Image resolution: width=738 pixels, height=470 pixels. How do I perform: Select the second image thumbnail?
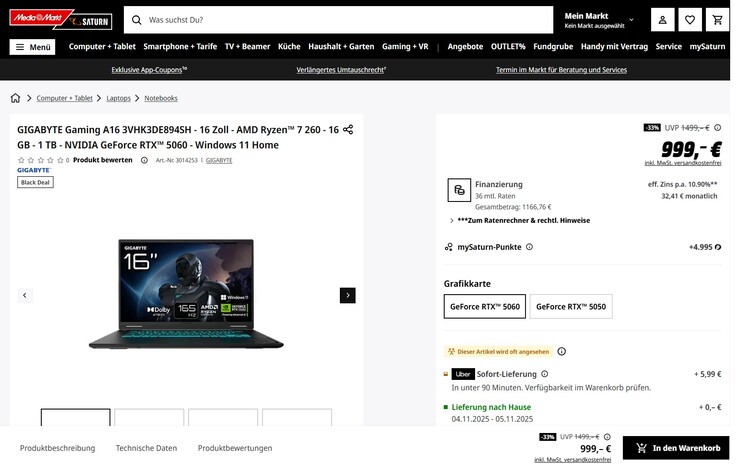(x=149, y=417)
